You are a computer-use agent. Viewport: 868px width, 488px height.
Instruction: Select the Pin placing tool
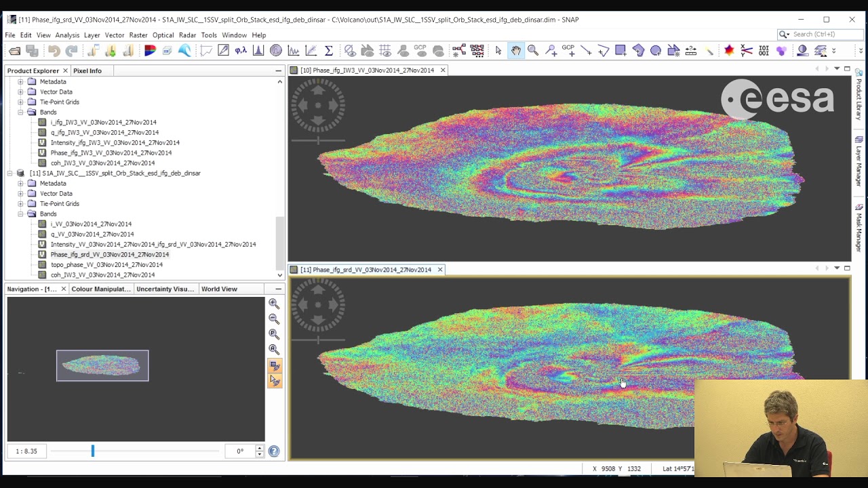(551, 51)
